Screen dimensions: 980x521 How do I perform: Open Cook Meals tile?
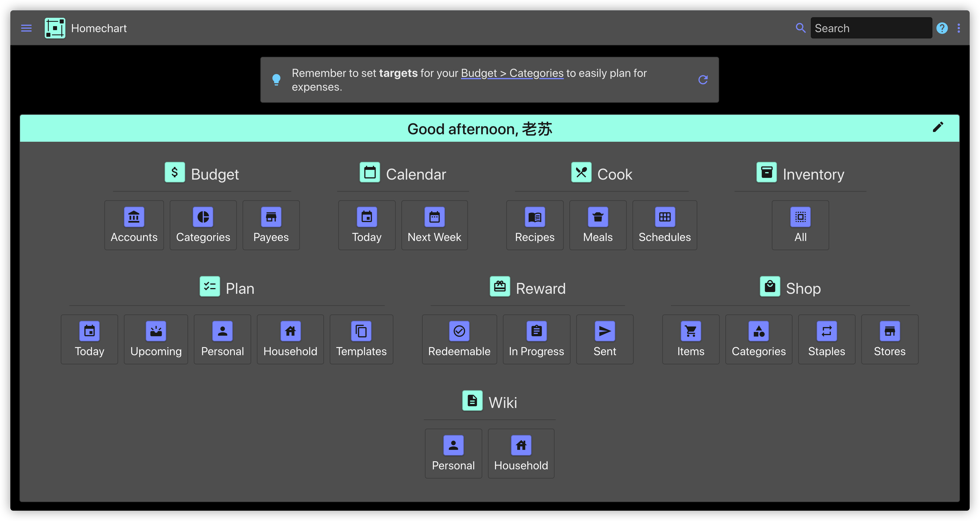598,225
